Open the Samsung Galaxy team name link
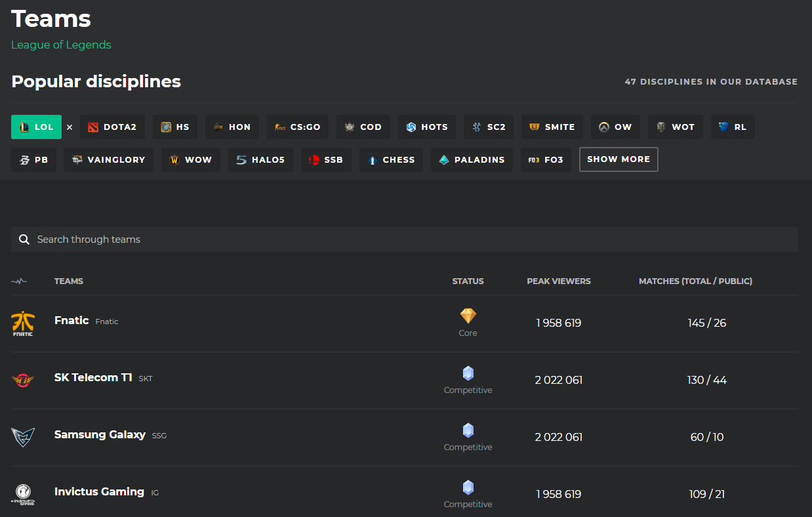 coord(100,434)
